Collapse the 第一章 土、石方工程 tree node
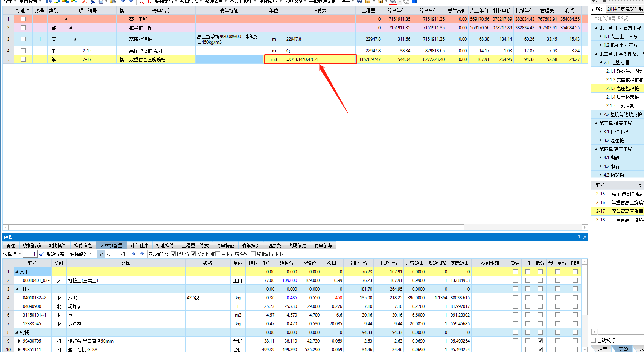Screen dimensions: 644x352 pos(596,27)
